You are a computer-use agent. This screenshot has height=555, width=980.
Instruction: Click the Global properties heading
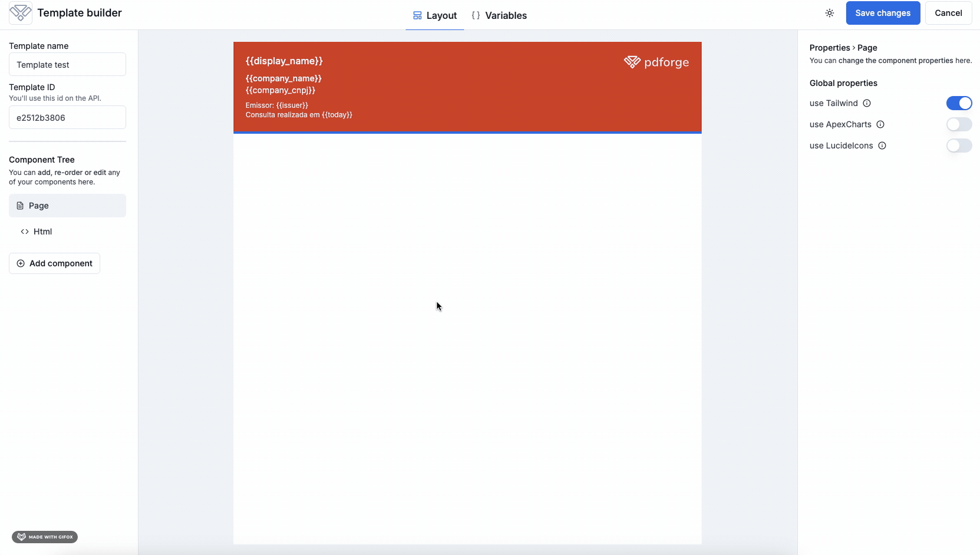843,83
